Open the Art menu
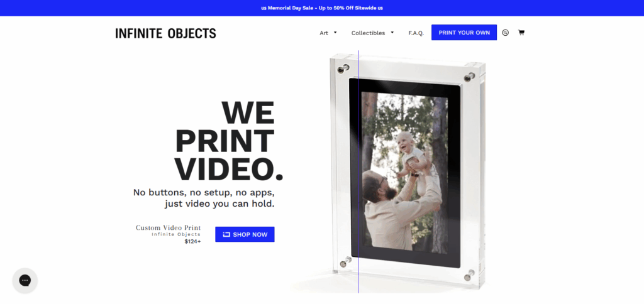Image resolution: width=644 pixels, height=304 pixels. [324, 33]
